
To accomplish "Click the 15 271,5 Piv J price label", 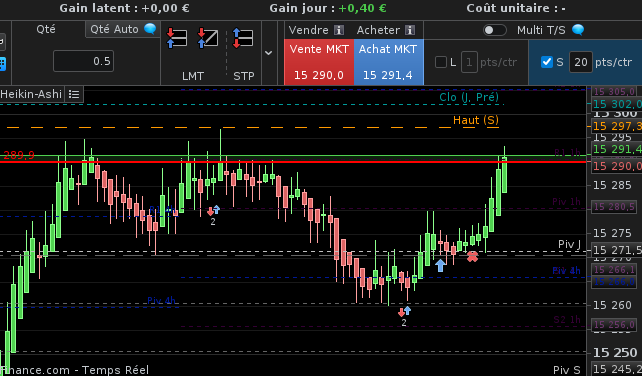I will click(x=617, y=250).
